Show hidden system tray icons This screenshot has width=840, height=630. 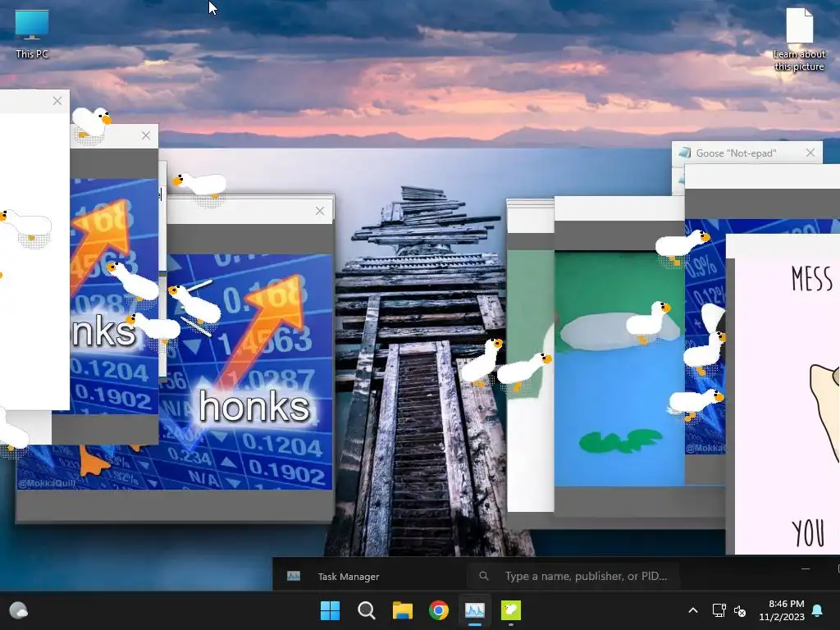tap(692, 610)
